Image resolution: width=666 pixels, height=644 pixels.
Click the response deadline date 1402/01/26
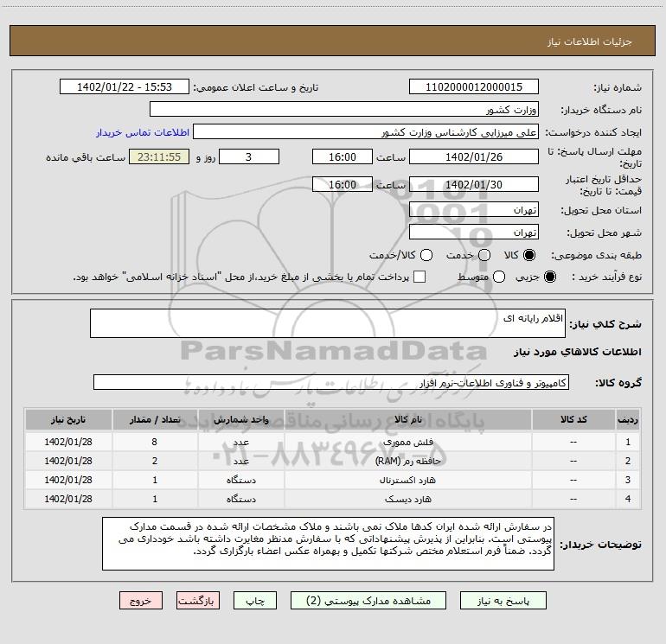(474, 156)
